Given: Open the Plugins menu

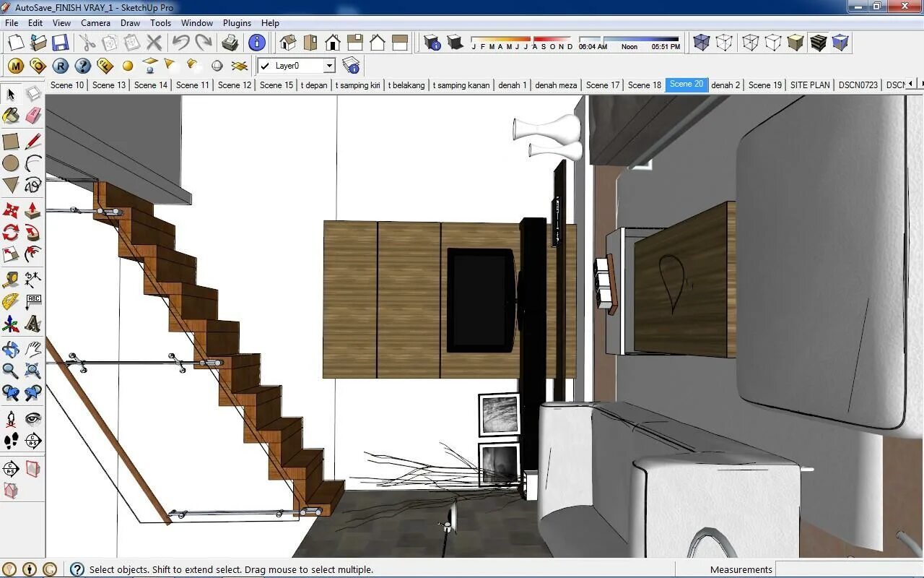Looking at the screenshot, I should pyautogui.click(x=237, y=23).
